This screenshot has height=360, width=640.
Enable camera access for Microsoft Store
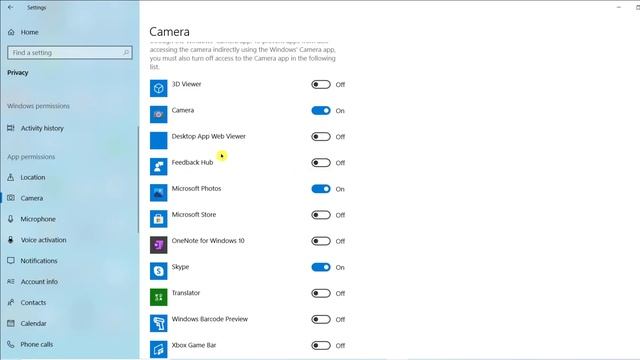point(321,215)
